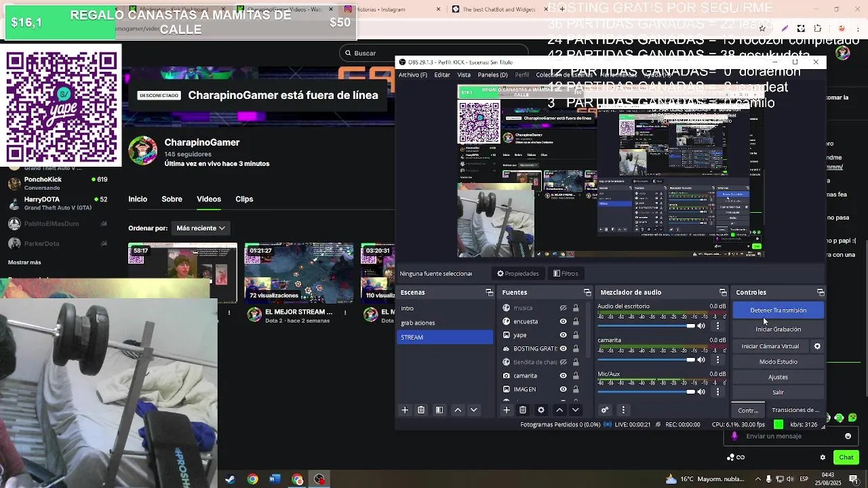The image size is (868, 488).
Task: Open OBS Ajustes settings
Action: point(778,378)
